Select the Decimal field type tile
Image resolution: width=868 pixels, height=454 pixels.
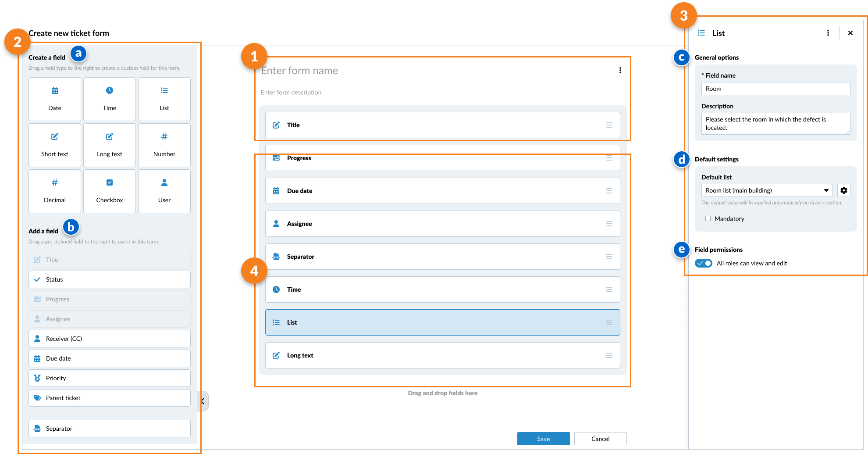tap(54, 191)
